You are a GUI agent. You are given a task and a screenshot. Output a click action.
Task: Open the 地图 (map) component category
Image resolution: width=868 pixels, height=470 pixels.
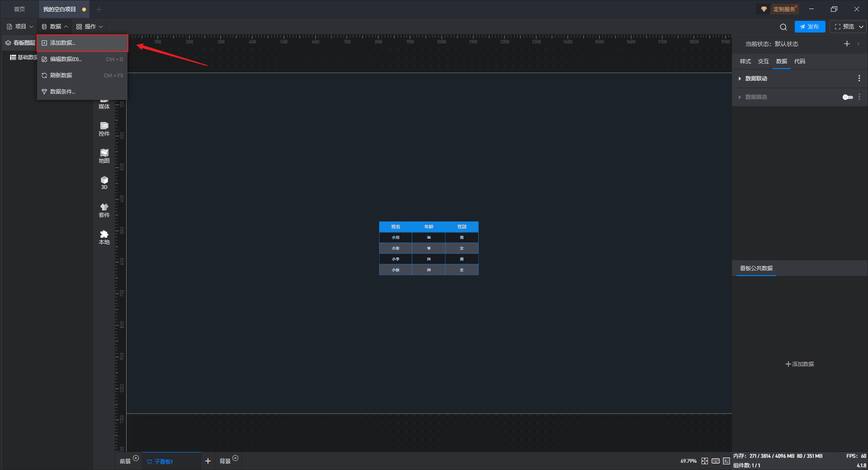(104, 156)
